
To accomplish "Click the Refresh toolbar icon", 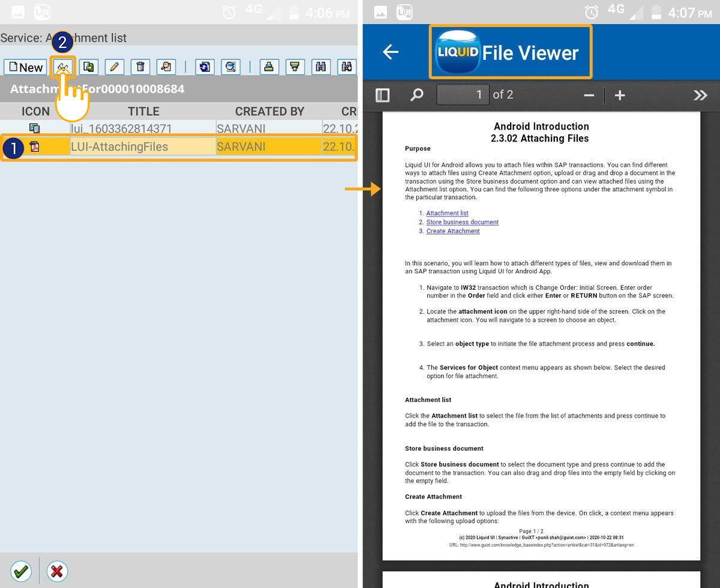I will (205, 67).
